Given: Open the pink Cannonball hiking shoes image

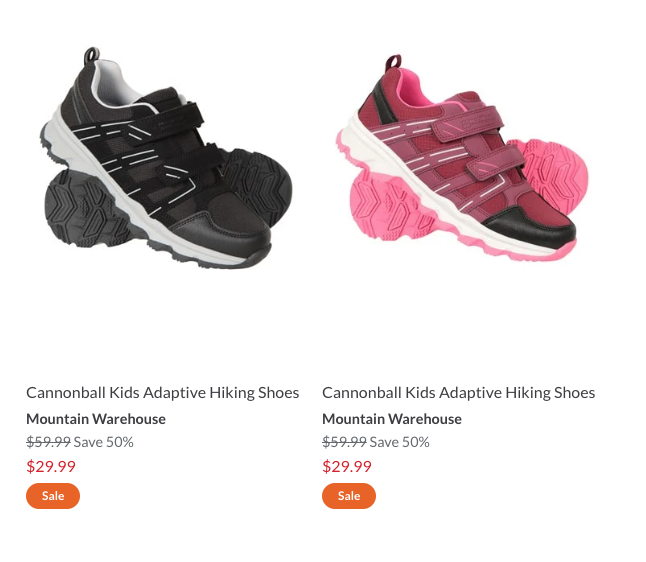Looking at the screenshot, I should point(462,158).
